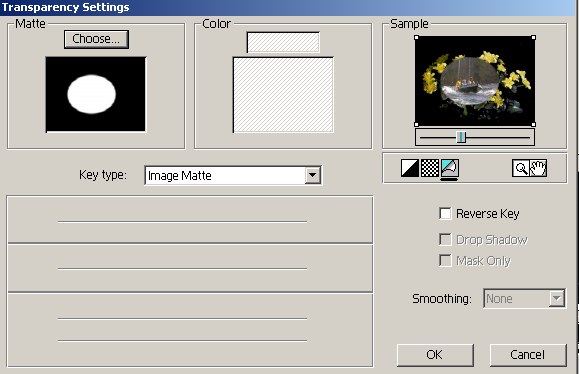Select the underlying image page-peel icon
579x374 pixels.
[x=450, y=168]
